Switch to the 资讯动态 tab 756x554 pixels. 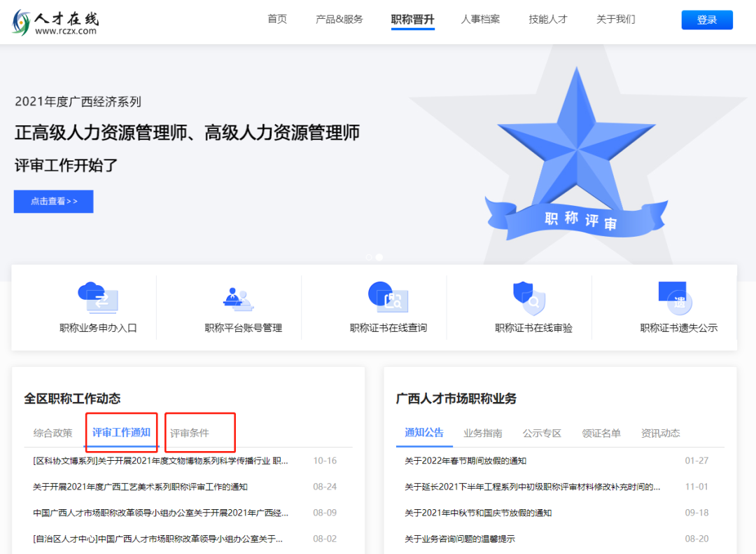pyautogui.click(x=661, y=433)
